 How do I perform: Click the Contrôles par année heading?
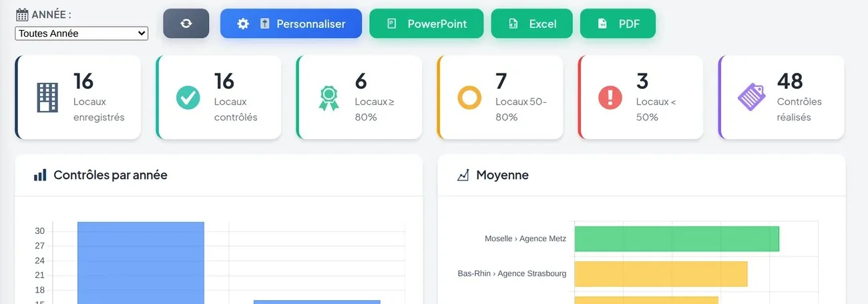click(110, 175)
